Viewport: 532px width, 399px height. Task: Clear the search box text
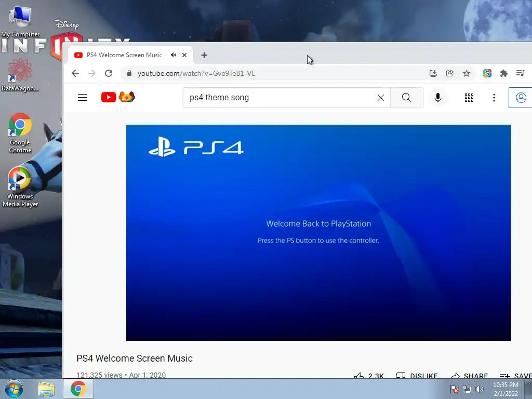pyautogui.click(x=381, y=98)
